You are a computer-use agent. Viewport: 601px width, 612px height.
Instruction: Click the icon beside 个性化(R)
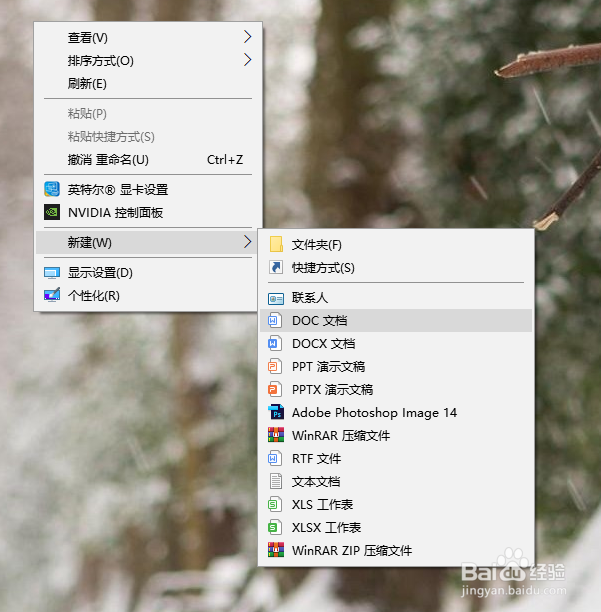tap(52, 295)
